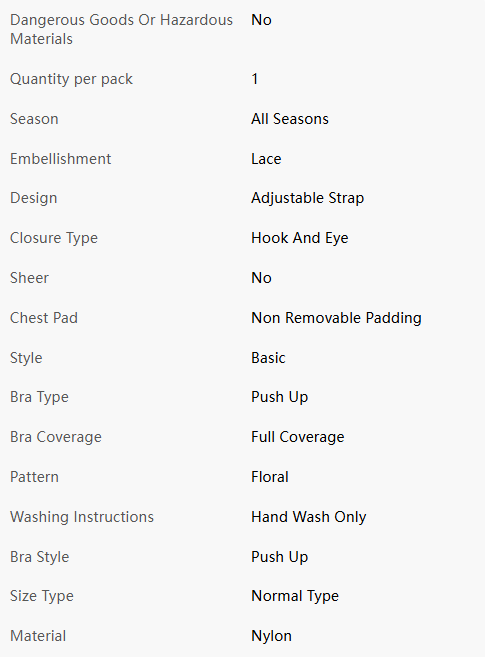
Task: Click the Sheer attribute label
Action: (29, 278)
